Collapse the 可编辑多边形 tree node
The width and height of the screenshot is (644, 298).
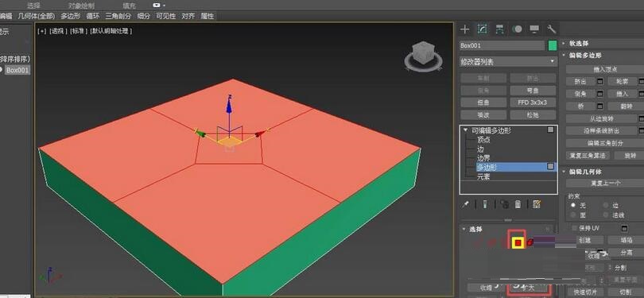pyautogui.click(x=465, y=130)
